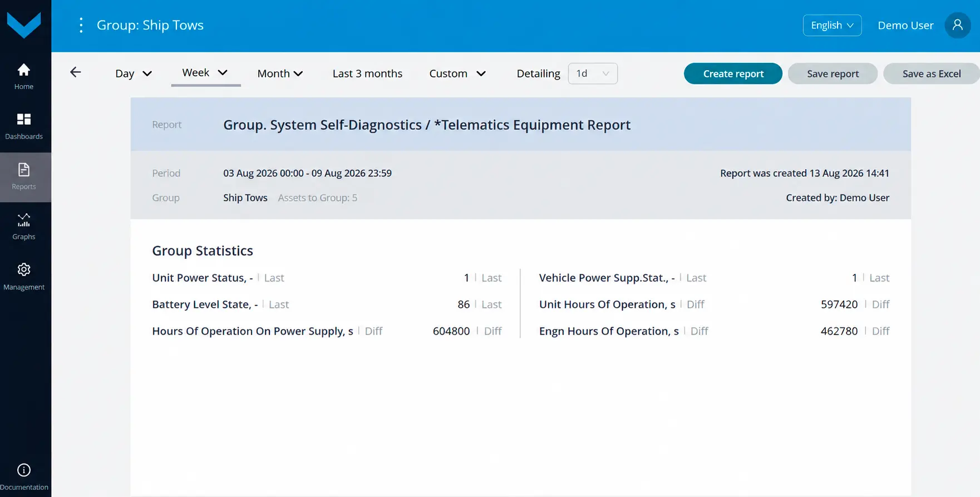Click the Ship Tows group name
The height and width of the screenshot is (497, 980).
245,198
